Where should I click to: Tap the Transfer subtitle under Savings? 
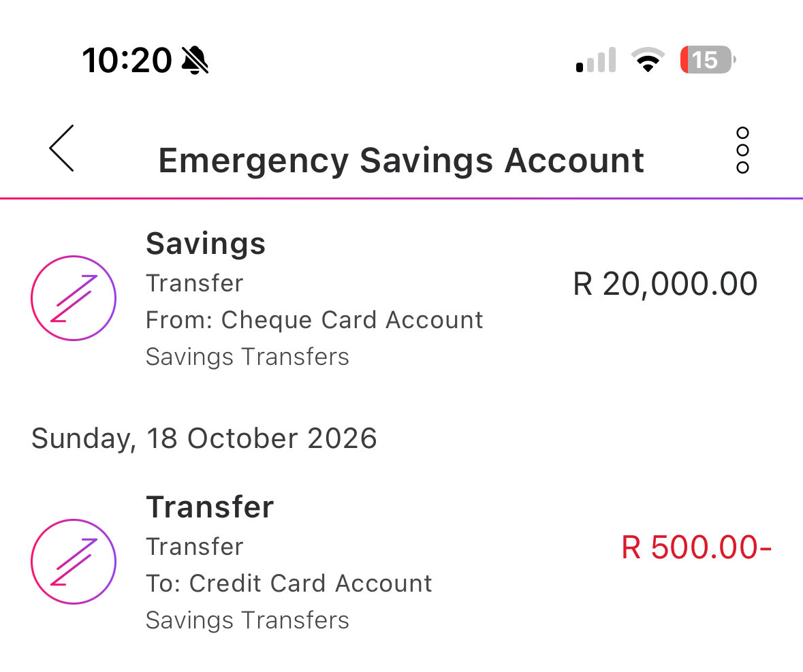[195, 283]
